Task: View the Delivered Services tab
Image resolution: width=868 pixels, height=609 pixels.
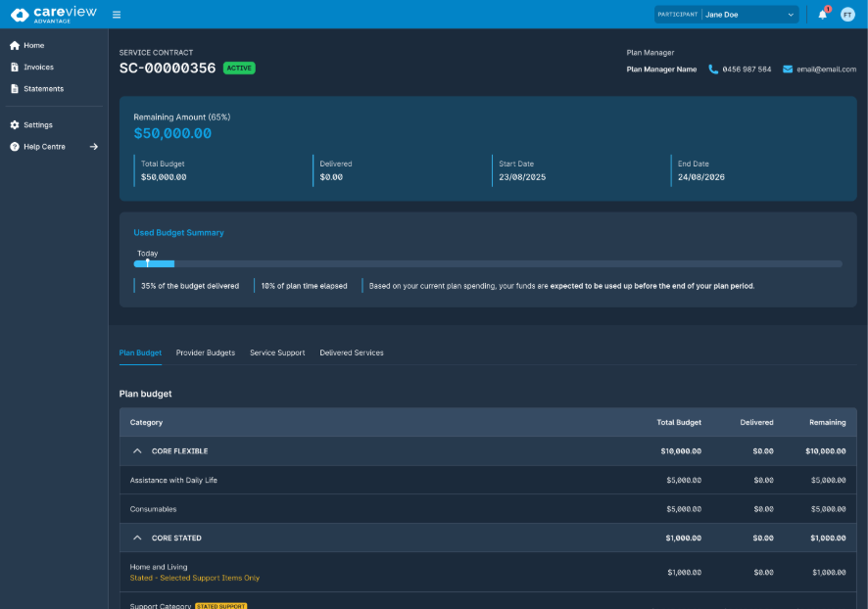Action: pyautogui.click(x=352, y=352)
